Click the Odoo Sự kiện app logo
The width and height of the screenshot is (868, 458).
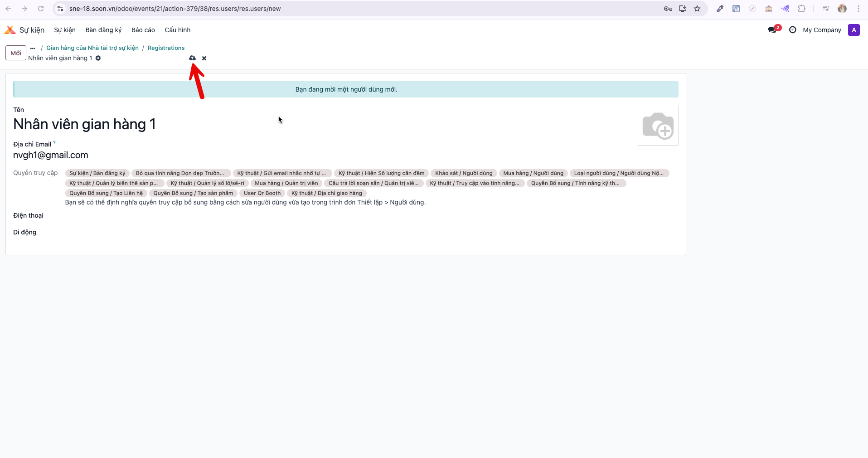coord(10,30)
